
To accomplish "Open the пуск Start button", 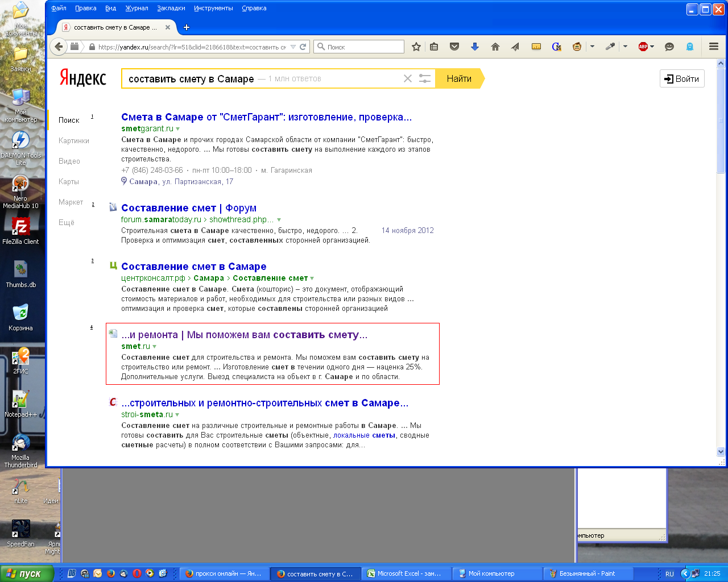I will coord(27,573).
